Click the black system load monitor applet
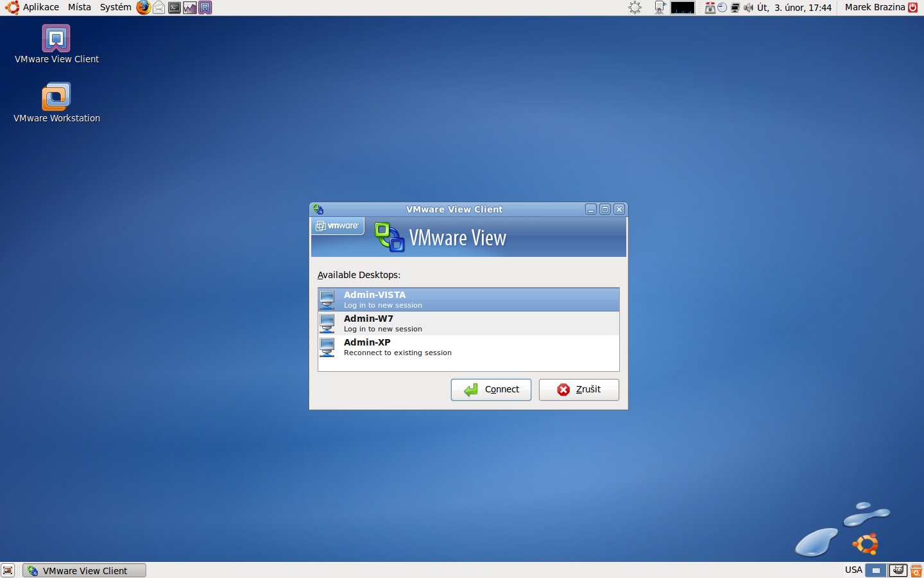 683,8
